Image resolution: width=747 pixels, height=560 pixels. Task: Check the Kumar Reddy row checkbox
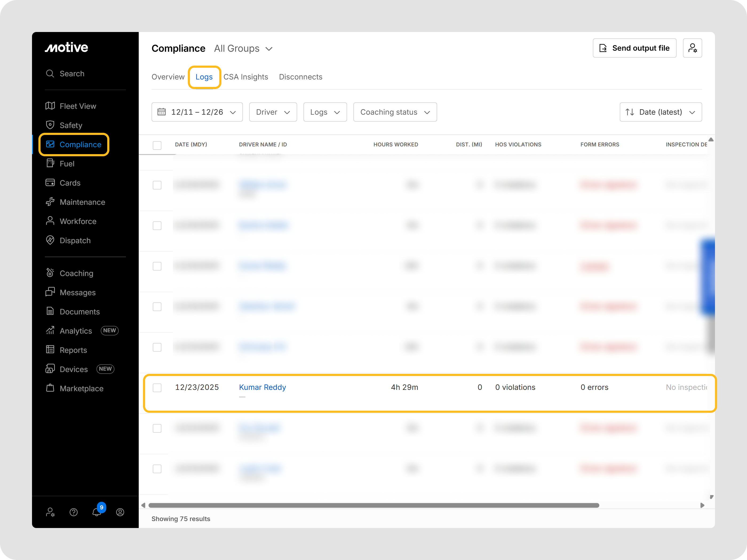coord(157,387)
